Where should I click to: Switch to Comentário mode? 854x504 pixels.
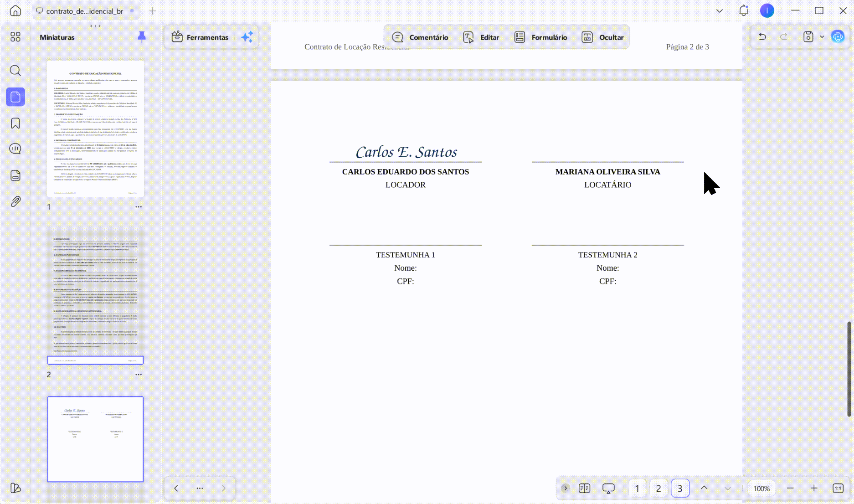pyautogui.click(x=420, y=37)
